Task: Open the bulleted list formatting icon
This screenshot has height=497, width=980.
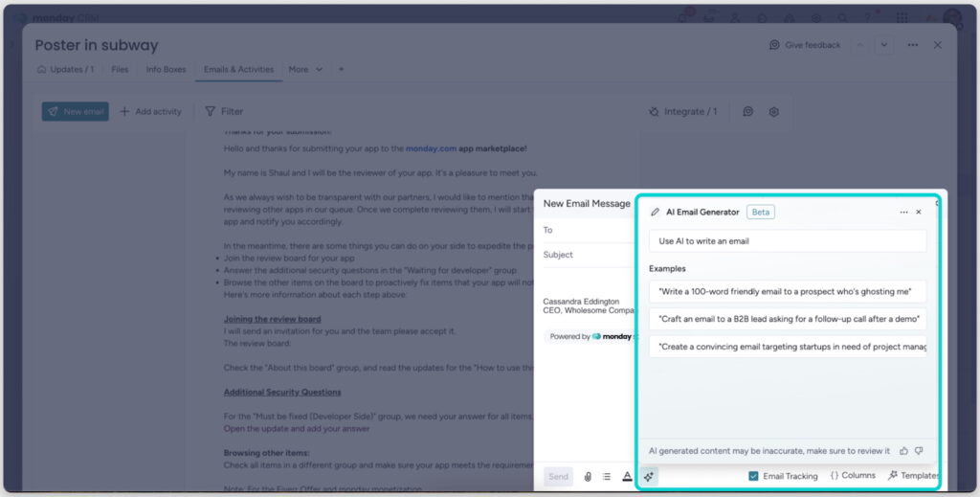Action: point(606,476)
